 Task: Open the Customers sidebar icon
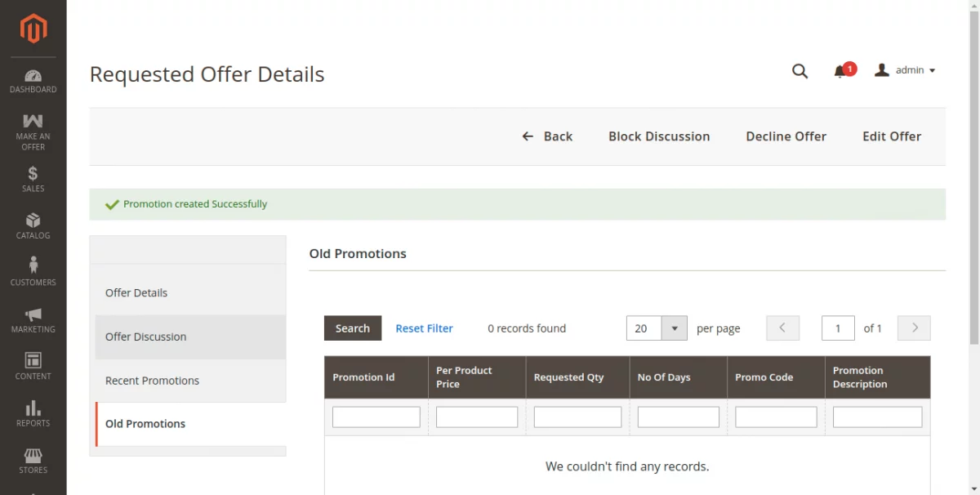coord(33,265)
